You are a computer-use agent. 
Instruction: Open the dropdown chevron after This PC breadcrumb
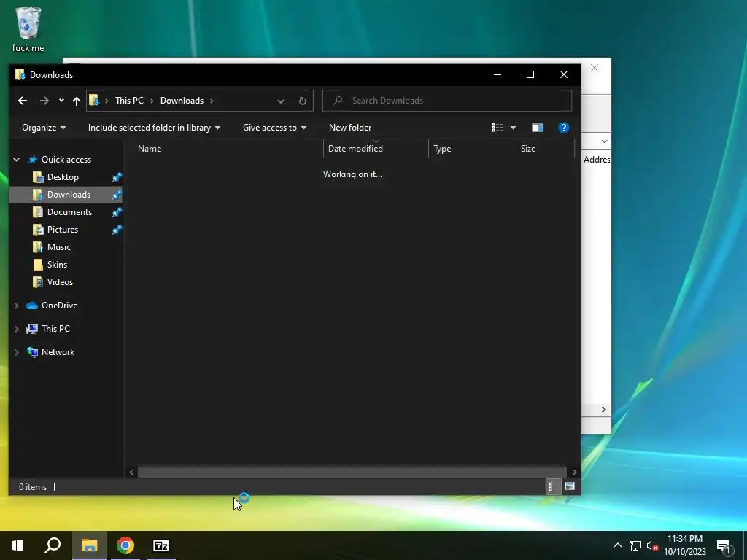click(152, 101)
